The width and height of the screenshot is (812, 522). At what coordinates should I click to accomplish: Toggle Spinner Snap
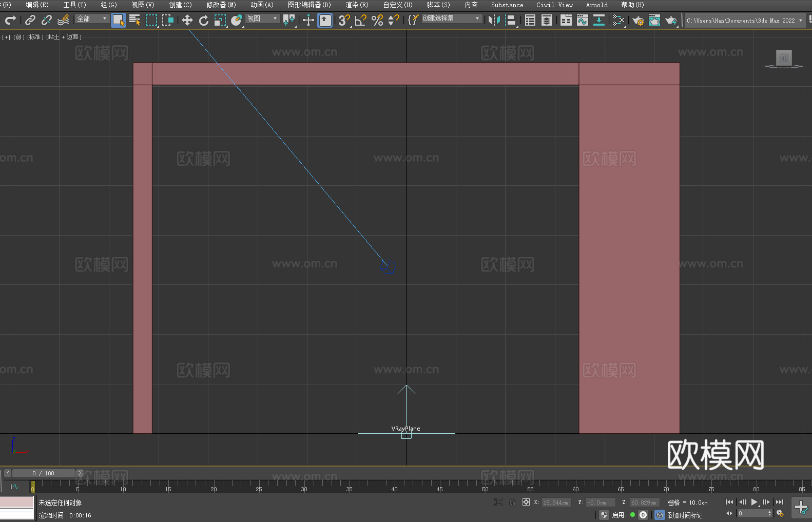[394, 20]
